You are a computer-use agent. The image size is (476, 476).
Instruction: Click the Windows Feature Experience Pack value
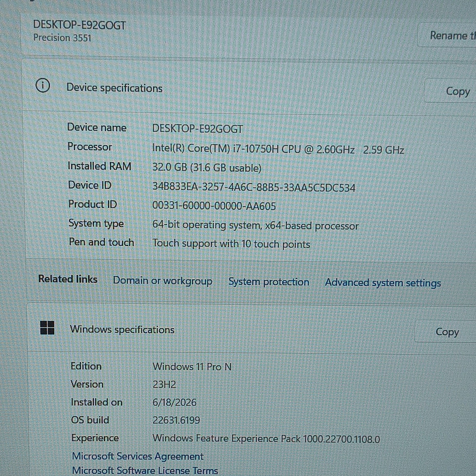click(x=266, y=439)
